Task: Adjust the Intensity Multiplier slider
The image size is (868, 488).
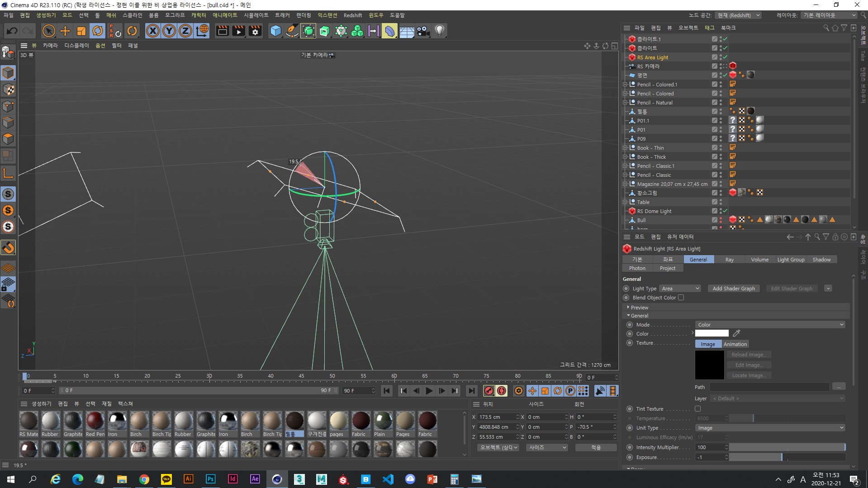Action: point(787,447)
